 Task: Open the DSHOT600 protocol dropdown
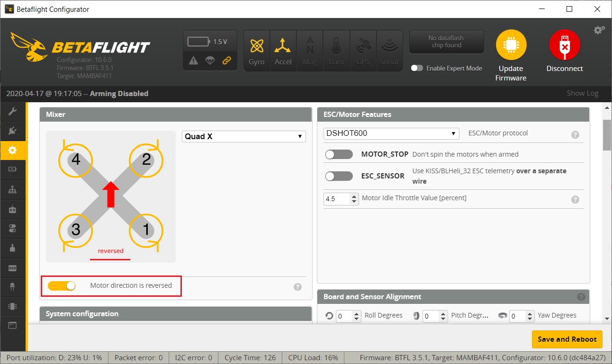(391, 133)
